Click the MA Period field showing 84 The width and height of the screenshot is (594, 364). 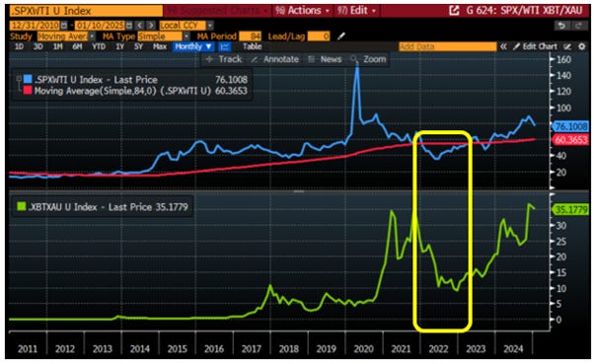251,36
